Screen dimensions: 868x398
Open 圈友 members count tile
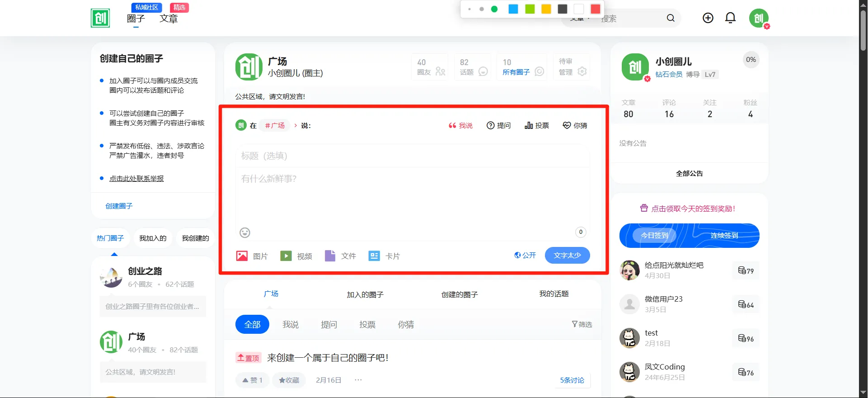coord(430,67)
